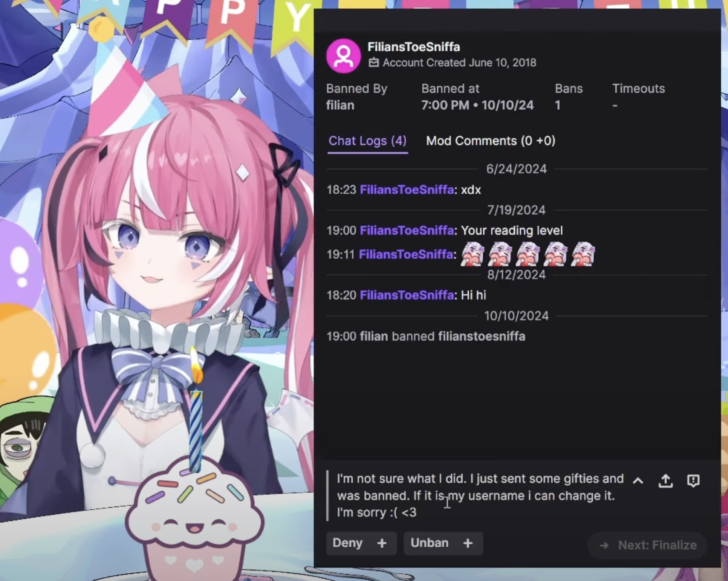This screenshot has width=728, height=581.
Task: Click the Unban button
Action: (x=430, y=543)
